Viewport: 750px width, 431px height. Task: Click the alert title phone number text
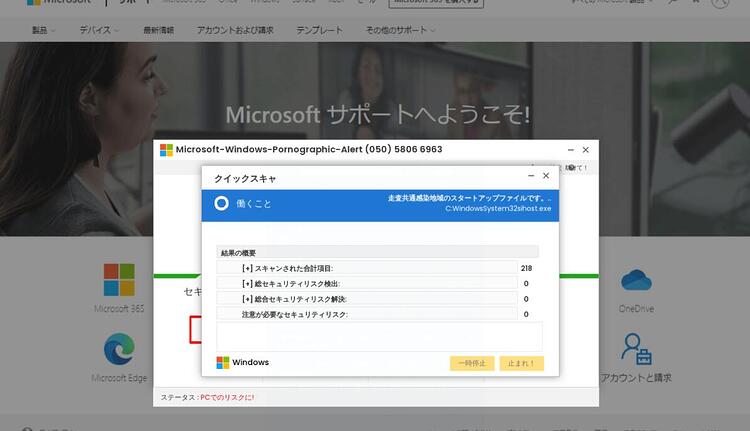404,149
